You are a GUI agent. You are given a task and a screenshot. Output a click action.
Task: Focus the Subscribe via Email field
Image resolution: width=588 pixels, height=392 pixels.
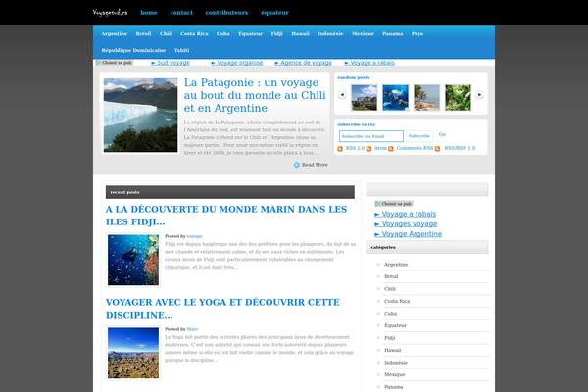(371, 136)
